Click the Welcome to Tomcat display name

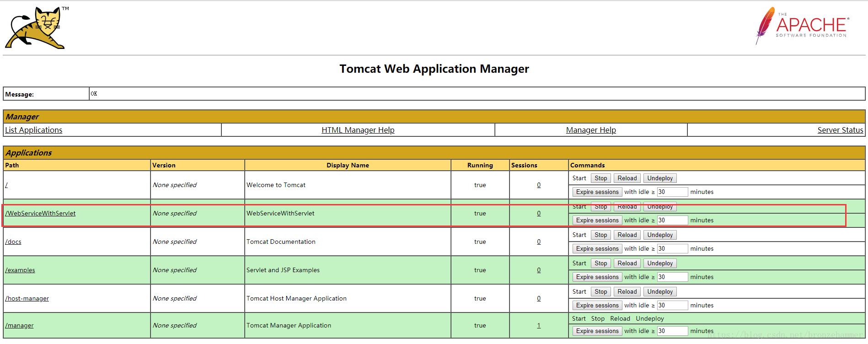[276, 185]
